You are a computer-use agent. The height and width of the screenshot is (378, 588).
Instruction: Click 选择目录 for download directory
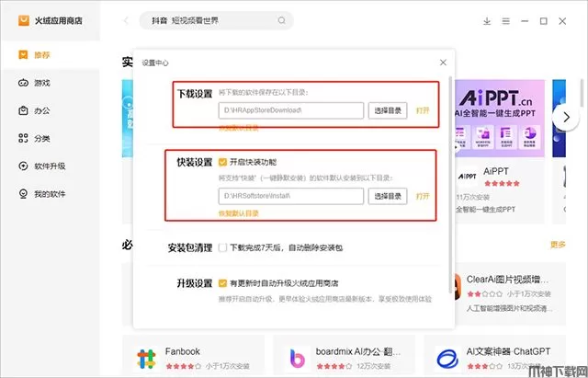click(388, 109)
